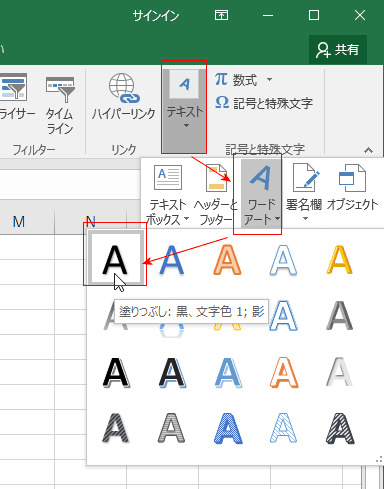Click サインイン to sign in

(x=156, y=15)
